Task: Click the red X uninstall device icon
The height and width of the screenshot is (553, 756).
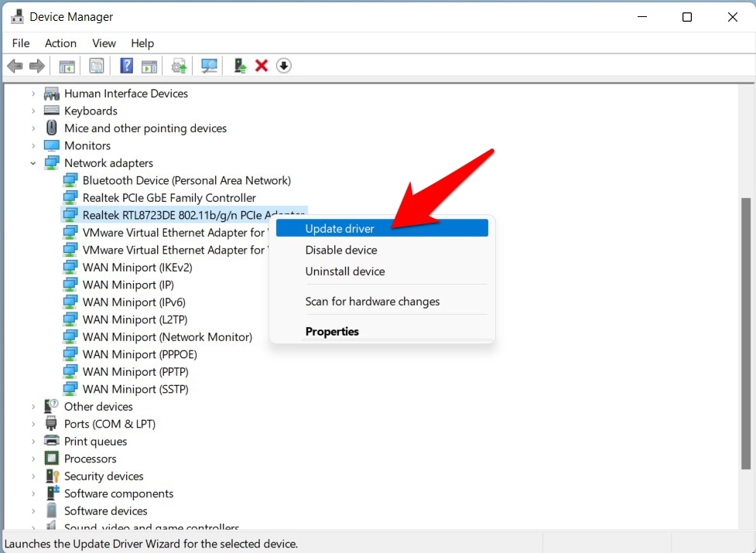Action: 262,66
